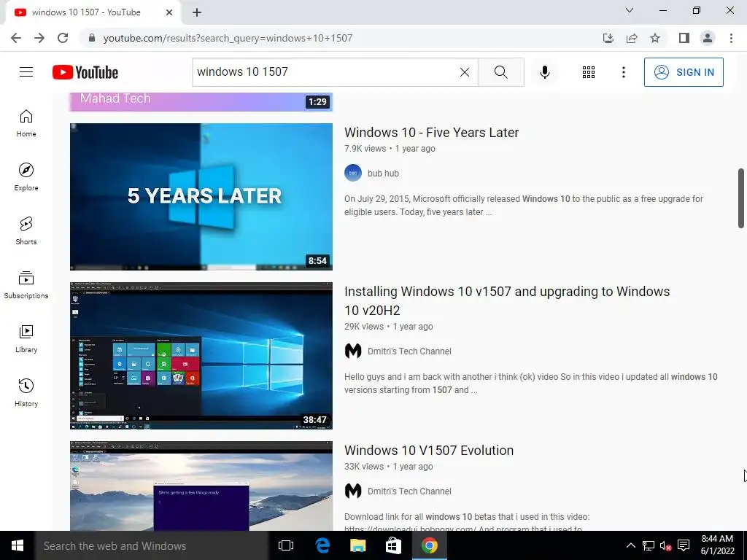This screenshot has width=747, height=560.
Task: Start voice search with microphone icon
Action: tap(544, 72)
